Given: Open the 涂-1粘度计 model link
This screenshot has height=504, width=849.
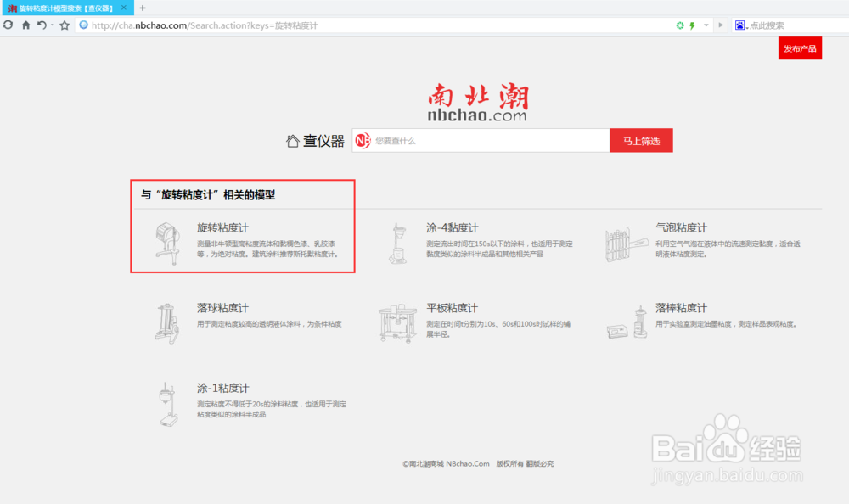Looking at the screenshot, I should (x=222, y=388).
